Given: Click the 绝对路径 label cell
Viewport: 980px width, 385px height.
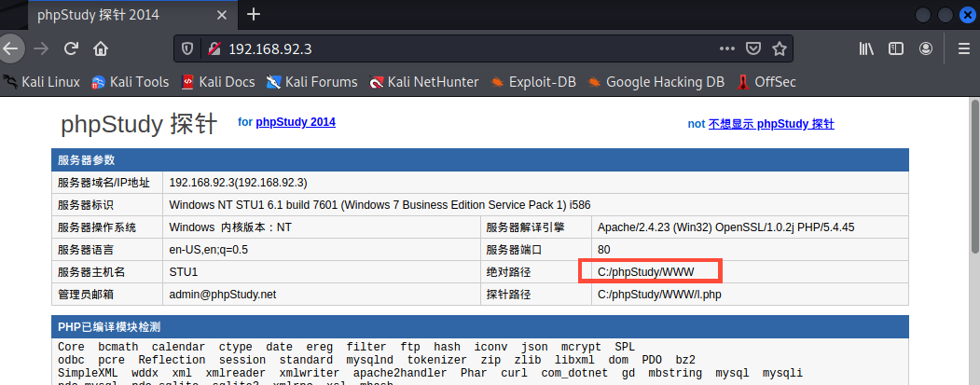Looking at the screenshot, I should tap(536, 272).
